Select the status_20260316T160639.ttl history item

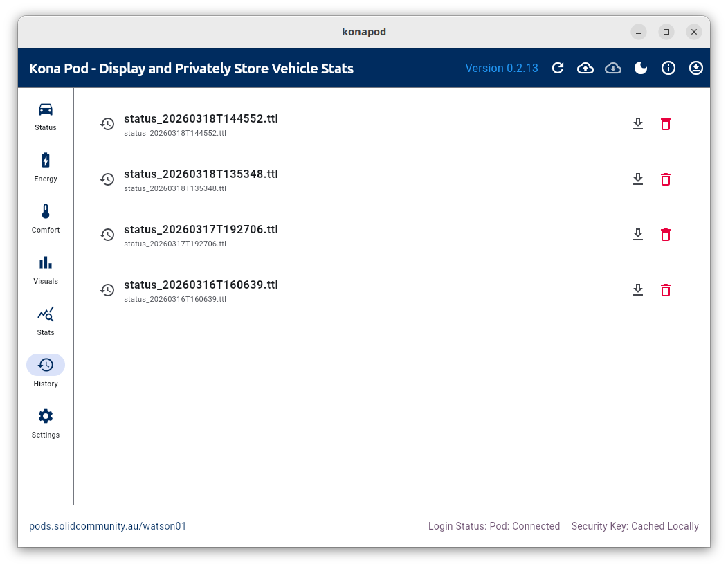click(201, 290)
